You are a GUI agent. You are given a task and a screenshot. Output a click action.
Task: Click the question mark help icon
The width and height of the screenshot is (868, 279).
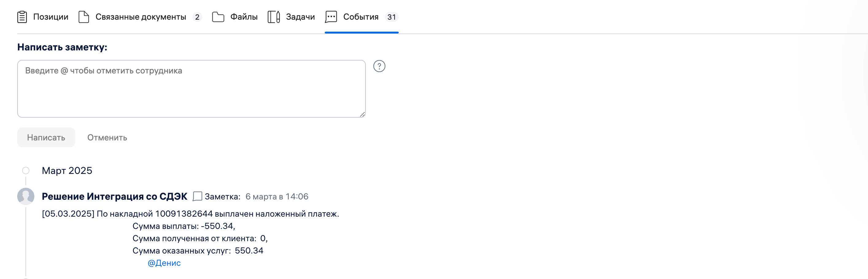coord(379,66)
